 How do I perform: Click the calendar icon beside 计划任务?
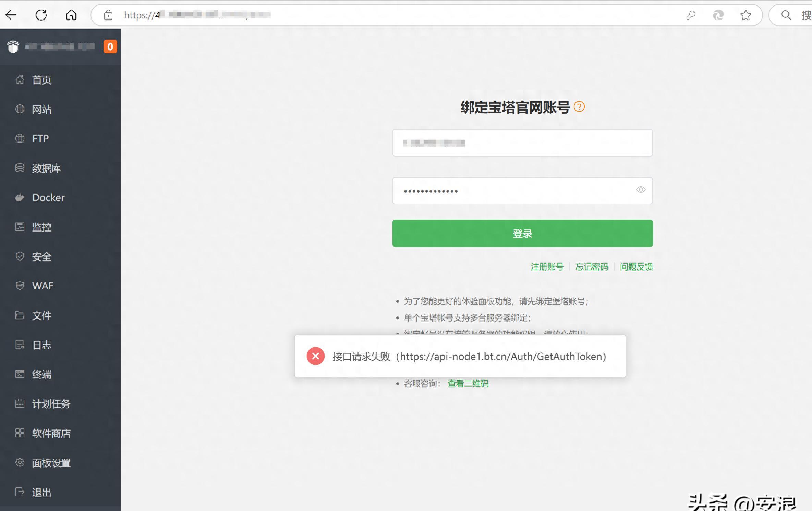(20, 403)
